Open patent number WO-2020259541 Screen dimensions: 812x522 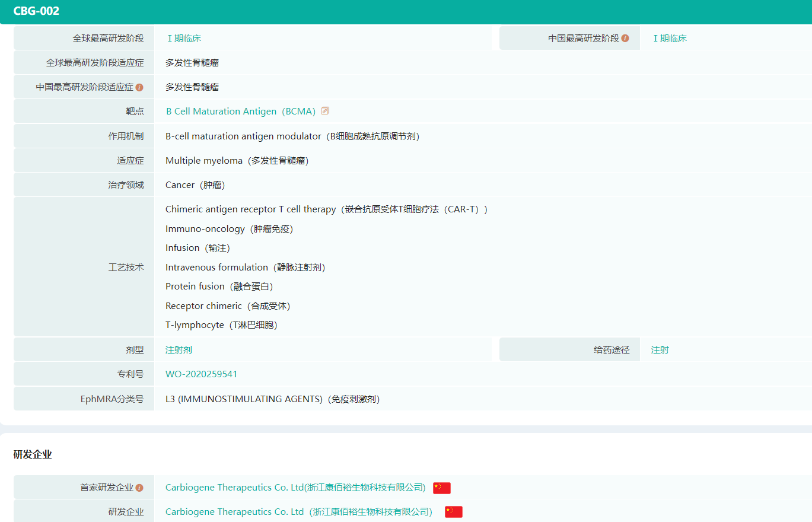coord(201,374)
